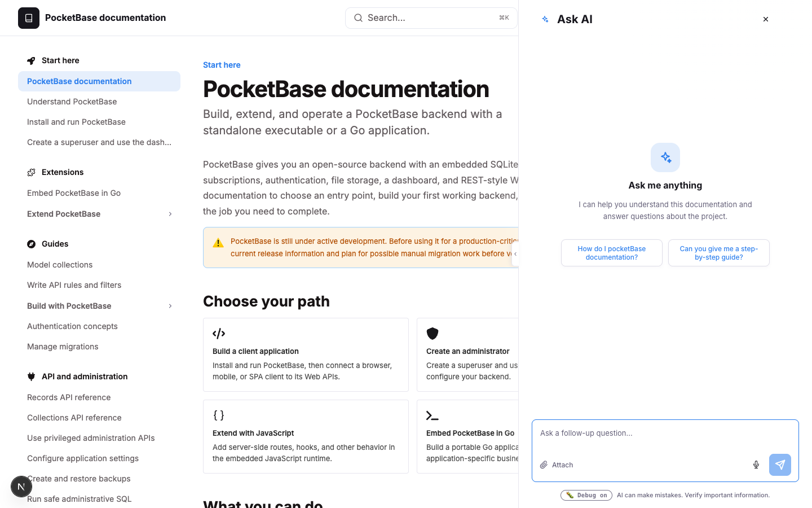The width and height of the screenshot is (812, 508).
Task: Click the plug icon beside API and administration
Action: (x=31, y=376)
